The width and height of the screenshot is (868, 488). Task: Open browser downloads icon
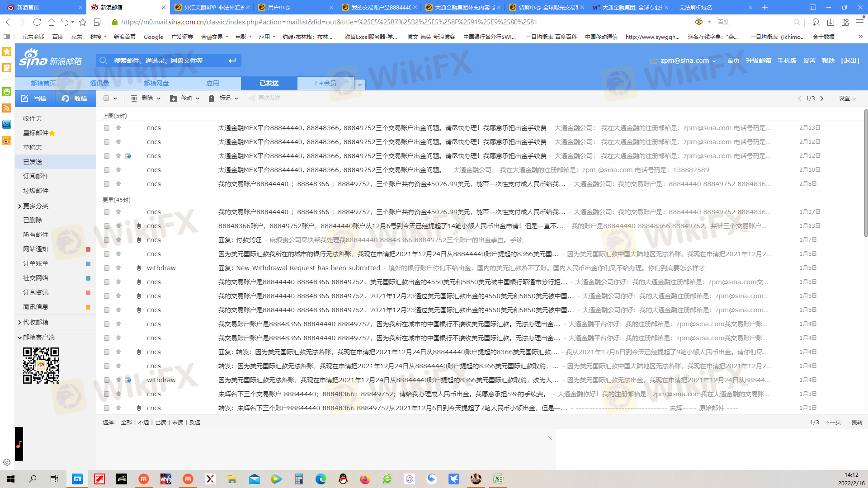pos(830,22)
